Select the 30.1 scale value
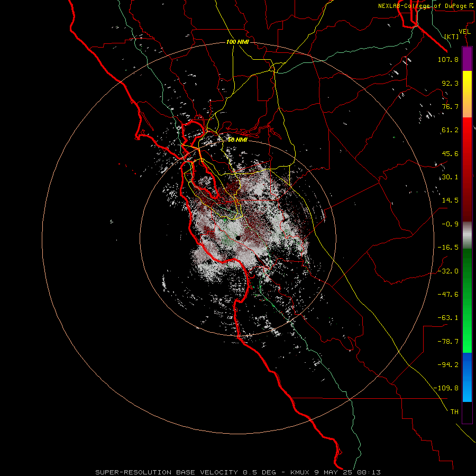476x476 pixels. point(450,177)
